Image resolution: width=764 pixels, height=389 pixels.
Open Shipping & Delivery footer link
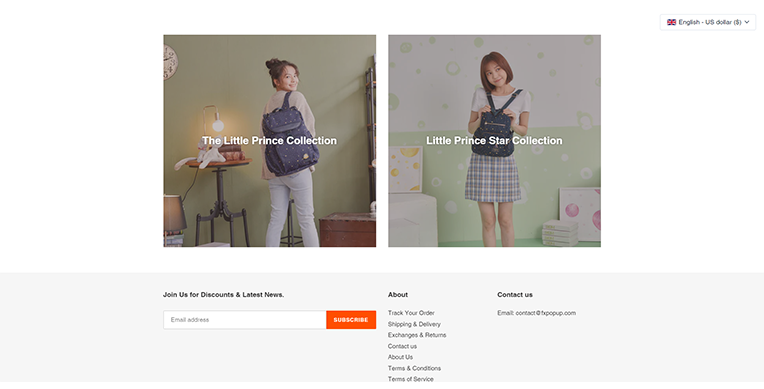[414, 324]
